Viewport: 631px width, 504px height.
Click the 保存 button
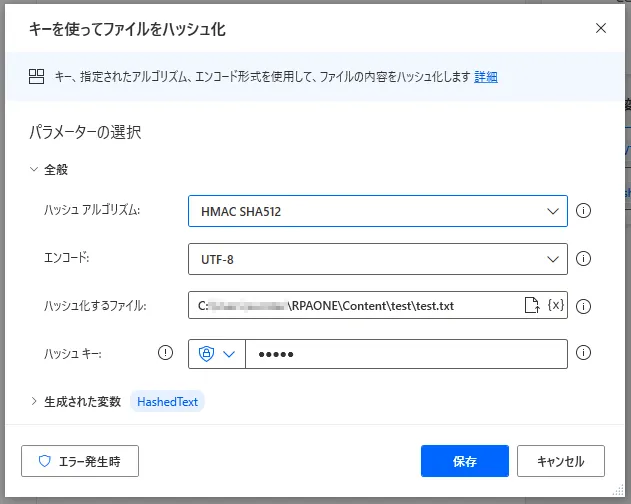point(465,461)
